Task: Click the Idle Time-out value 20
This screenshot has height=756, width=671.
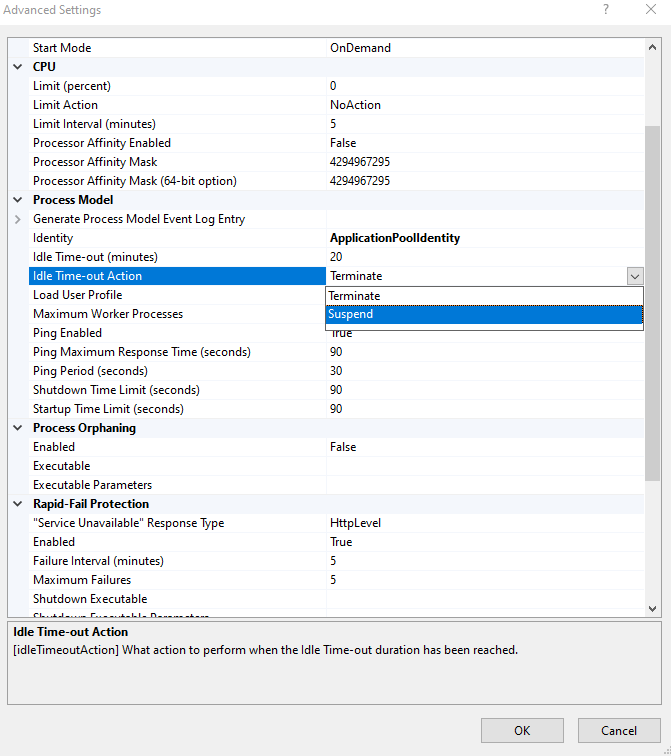Action: 336,257
